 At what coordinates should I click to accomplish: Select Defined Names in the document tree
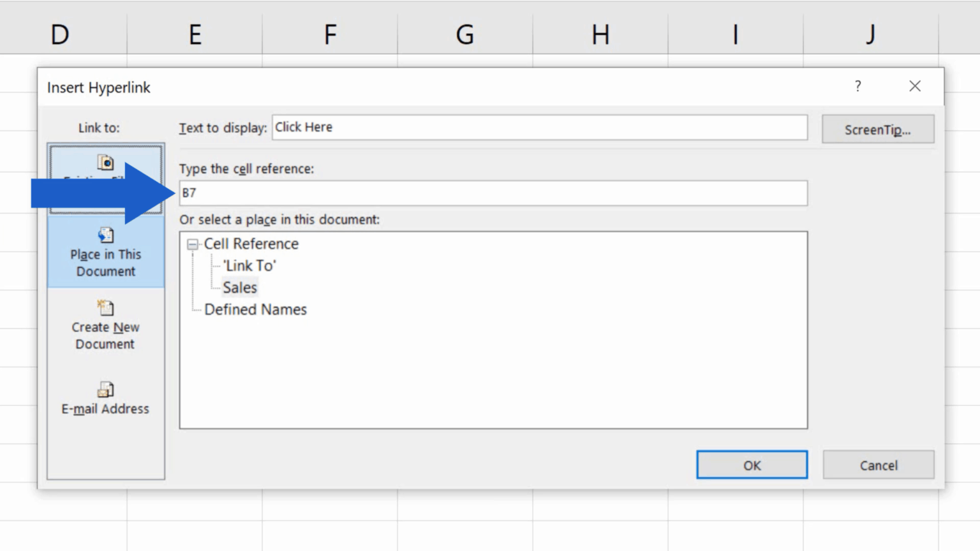[255, 309]
